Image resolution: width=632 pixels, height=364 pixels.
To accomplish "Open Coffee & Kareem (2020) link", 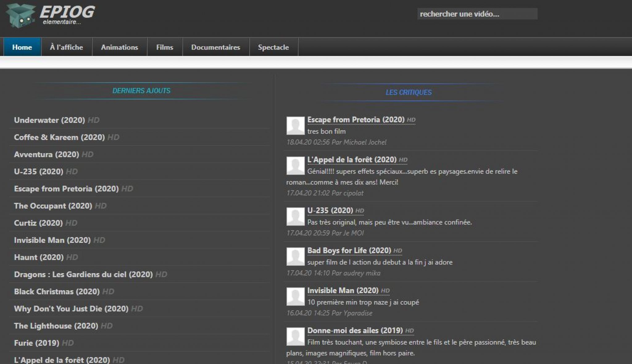I will (x=59, y=137).
